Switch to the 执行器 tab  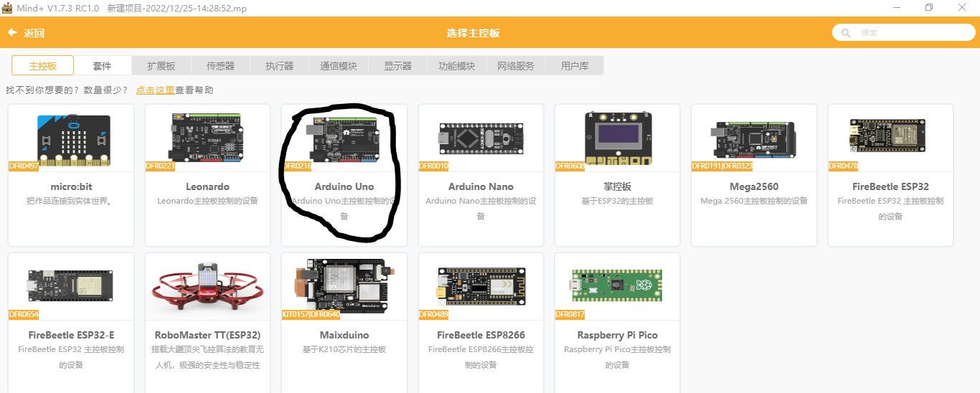point(280,66)
